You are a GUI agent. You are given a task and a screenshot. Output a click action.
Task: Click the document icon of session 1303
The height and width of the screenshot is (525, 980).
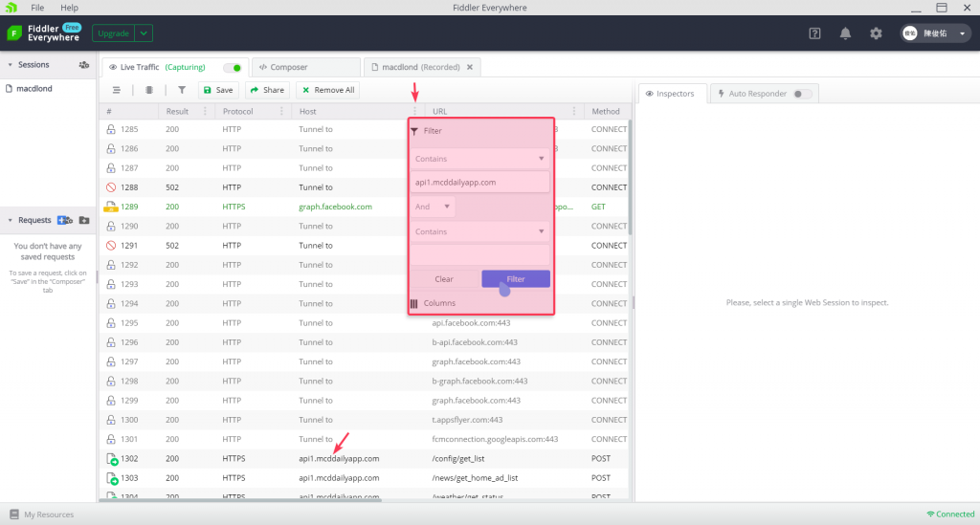(x=112, y=478)
